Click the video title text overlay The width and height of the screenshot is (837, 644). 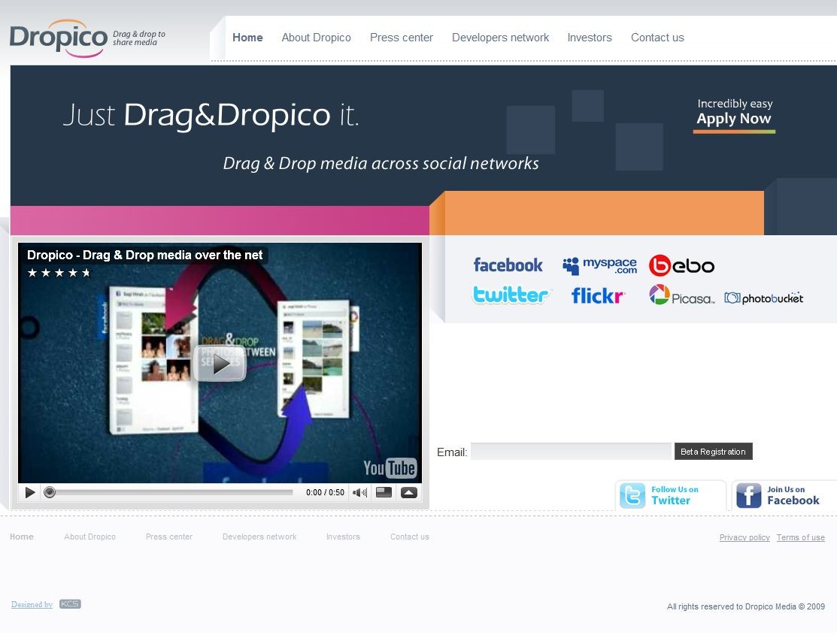[x=144, y=255]
